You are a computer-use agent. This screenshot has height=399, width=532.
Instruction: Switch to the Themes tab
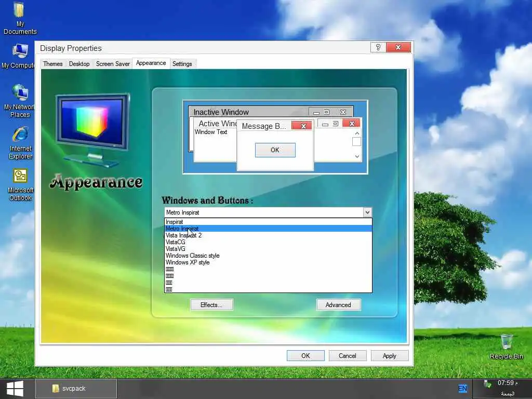(x=52, y=64)
